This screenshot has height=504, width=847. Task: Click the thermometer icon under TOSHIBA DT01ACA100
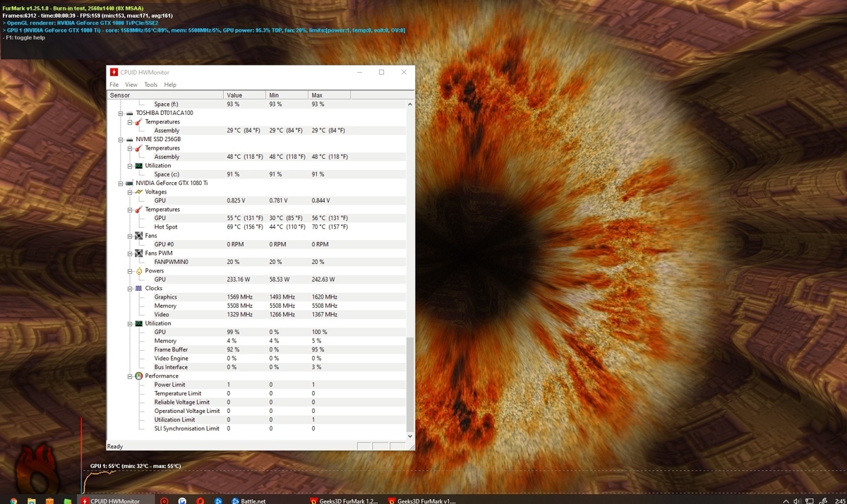click(139, 121)
